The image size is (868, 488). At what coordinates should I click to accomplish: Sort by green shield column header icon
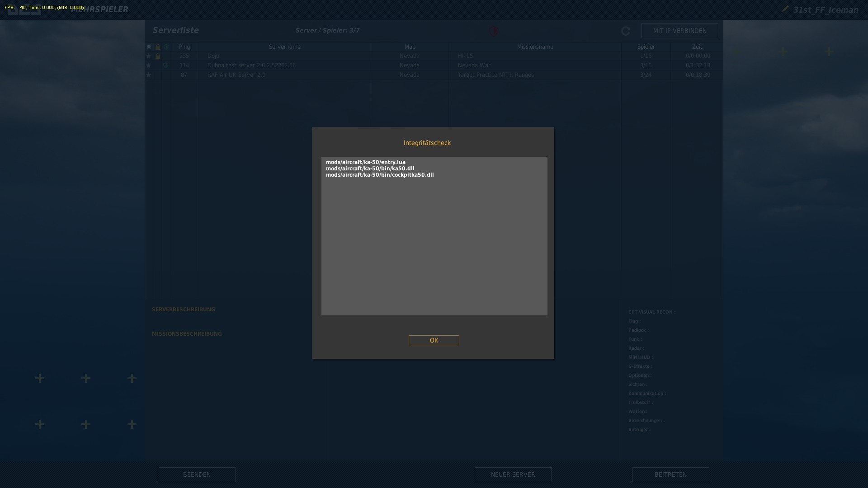coord(166,47)
